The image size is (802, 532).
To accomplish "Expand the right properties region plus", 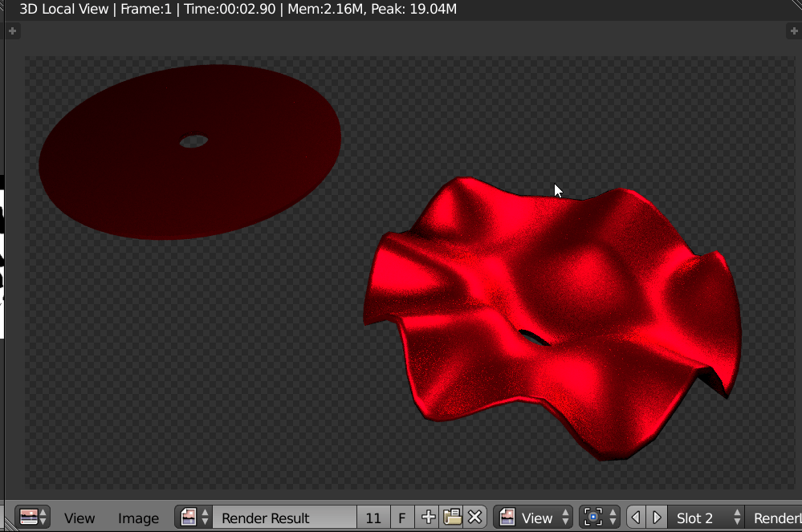I will pyautogui.click(x=795, y=31).
